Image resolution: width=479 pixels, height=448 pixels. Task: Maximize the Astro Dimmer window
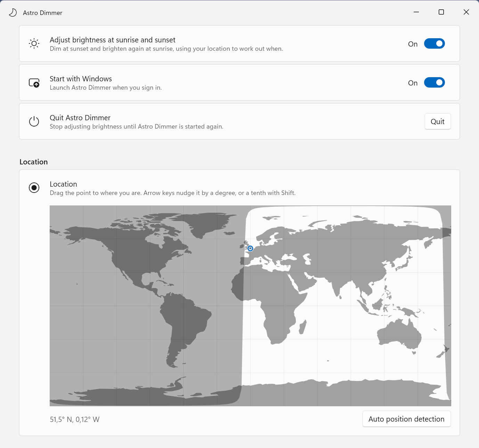[x=441, y=12]
